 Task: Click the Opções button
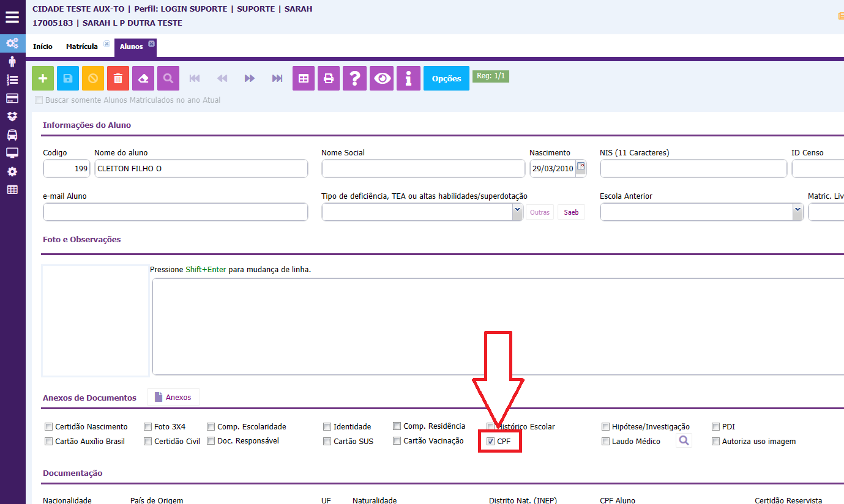(x=446, y=78)
